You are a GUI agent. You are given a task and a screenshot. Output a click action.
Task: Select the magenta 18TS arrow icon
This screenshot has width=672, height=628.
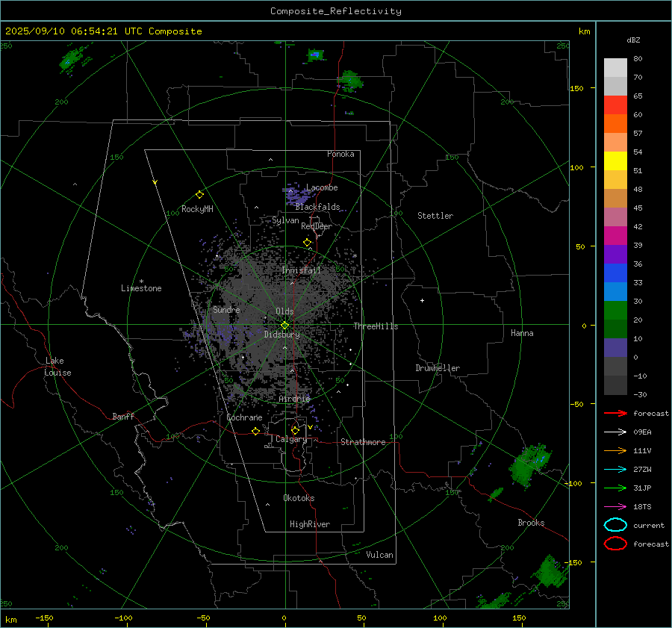point(615,507)
